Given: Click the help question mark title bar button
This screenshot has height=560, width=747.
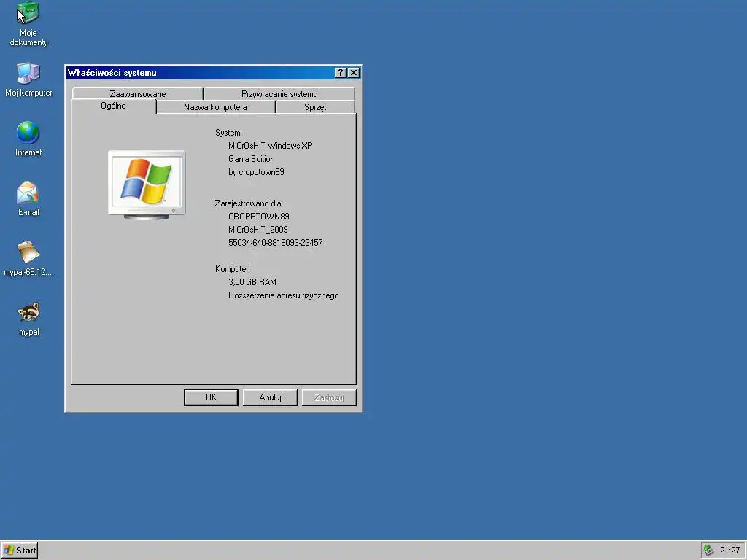Looking at the screenshot, I should [340, 73].
